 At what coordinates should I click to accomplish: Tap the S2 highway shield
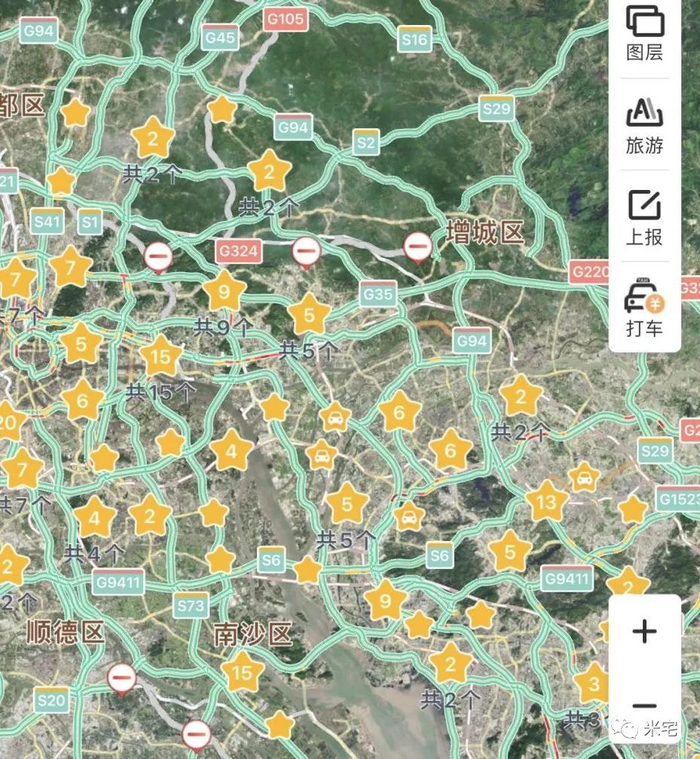coord(366,142)
